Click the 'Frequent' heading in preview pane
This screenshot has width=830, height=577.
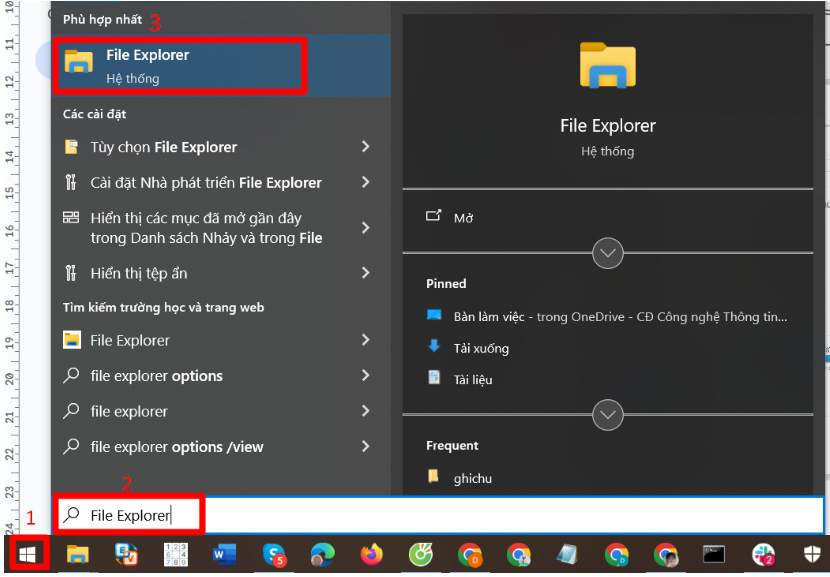coord(452,445)
